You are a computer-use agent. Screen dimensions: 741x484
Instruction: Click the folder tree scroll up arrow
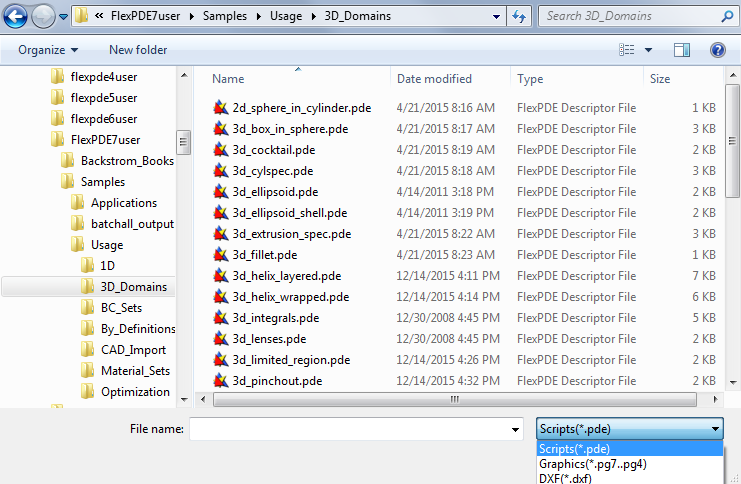(184, 75)
